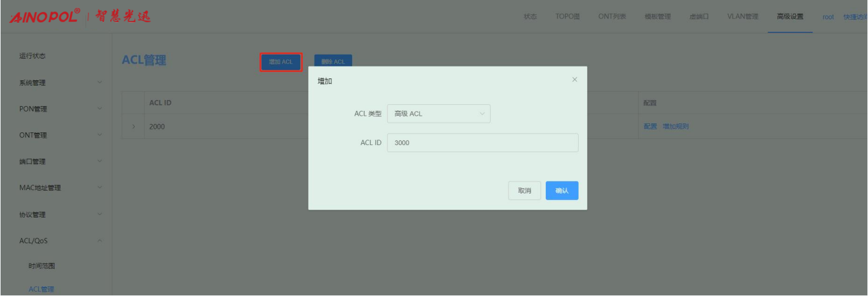868x296 pixels.
Task: Click the 删除 ACL button
Action: point(333,62)
